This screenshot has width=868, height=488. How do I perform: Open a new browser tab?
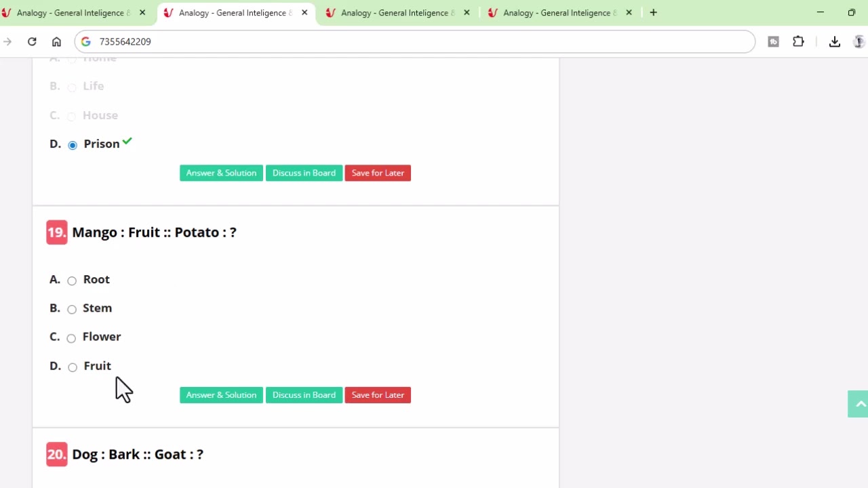point(653,12)
